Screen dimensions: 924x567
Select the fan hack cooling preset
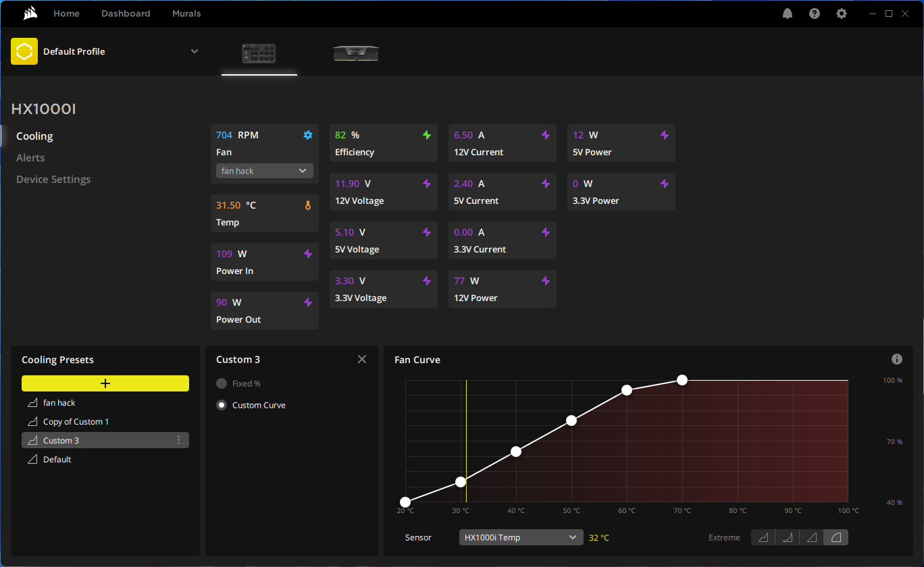pos(105,403)
